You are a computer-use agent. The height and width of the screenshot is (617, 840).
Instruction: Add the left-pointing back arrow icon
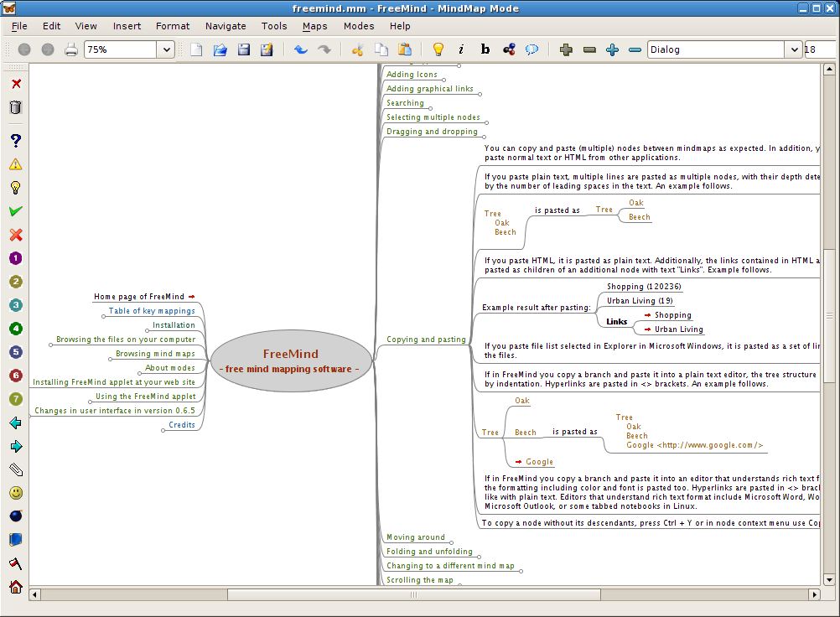click(16, 423)
